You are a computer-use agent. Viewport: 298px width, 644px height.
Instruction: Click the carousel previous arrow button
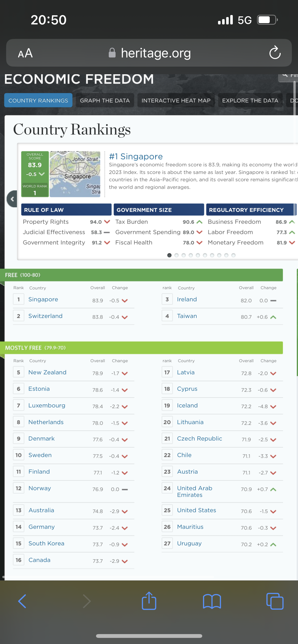[12, 199]
